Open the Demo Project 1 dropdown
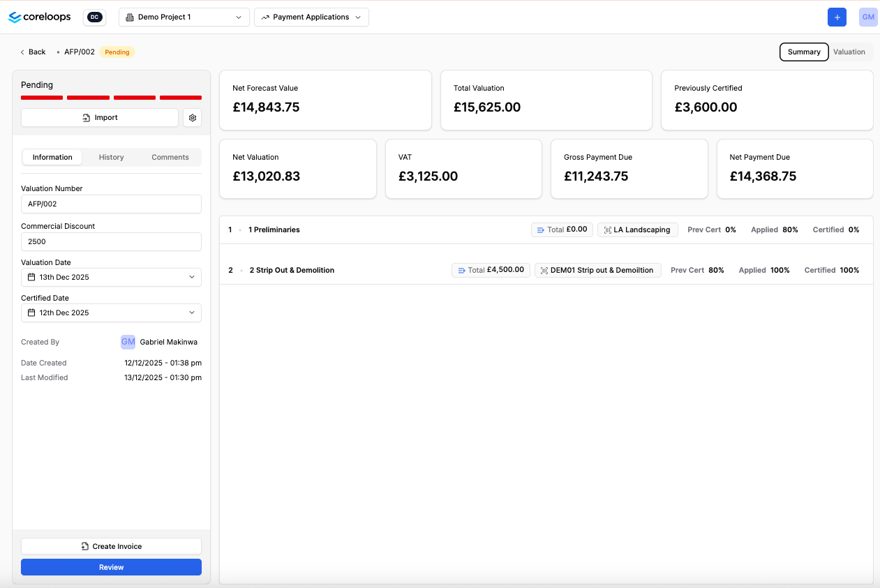Image resolution: width=880 pixels, height=588 pixels. point(184,17)
